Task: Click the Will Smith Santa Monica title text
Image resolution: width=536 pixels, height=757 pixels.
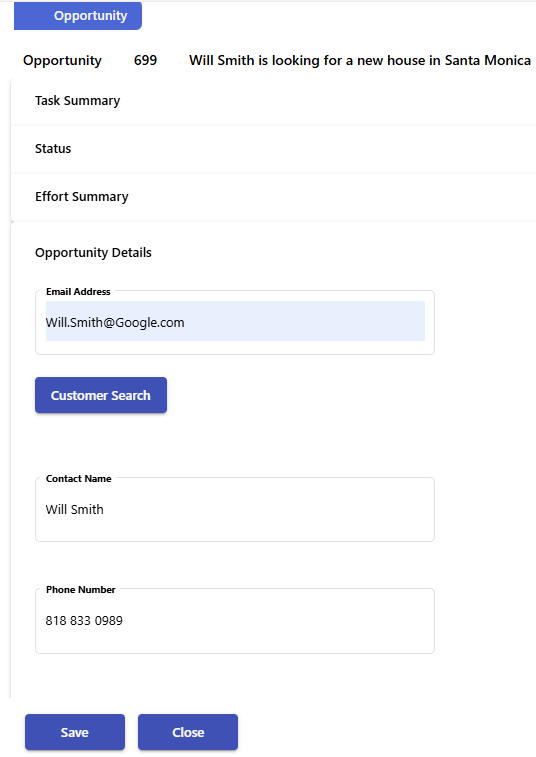Action: tap(360, 60)
